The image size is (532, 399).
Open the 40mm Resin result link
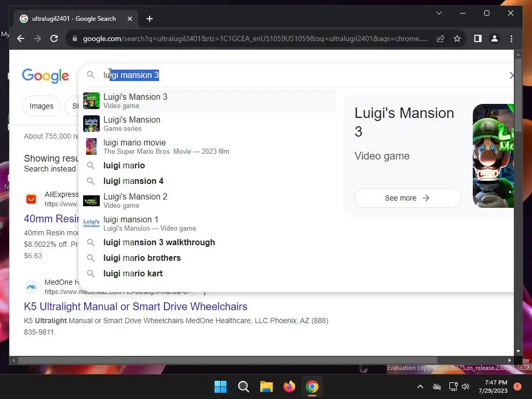pyautogui.click(x=51, y=219)
